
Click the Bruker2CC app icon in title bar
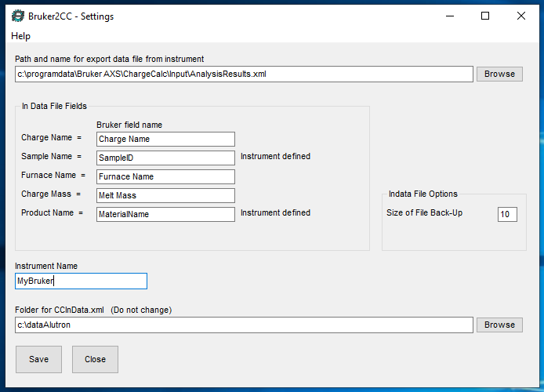pos(18,16)
